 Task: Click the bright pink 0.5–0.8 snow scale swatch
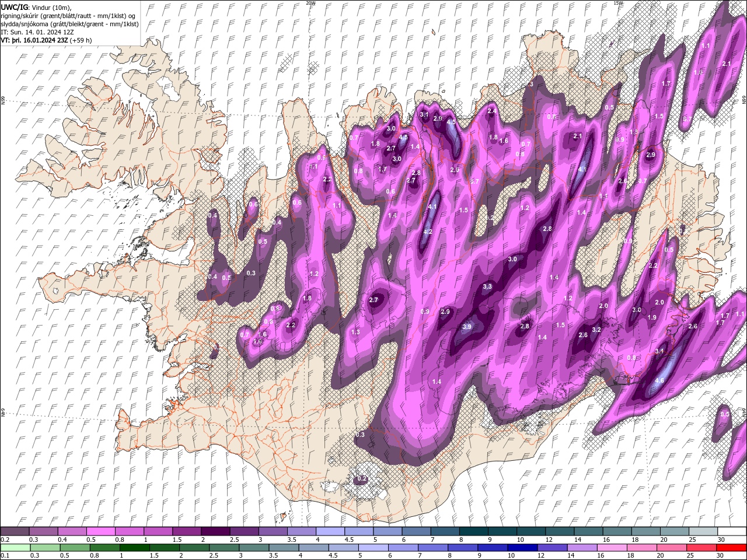[x=100, y=531]
